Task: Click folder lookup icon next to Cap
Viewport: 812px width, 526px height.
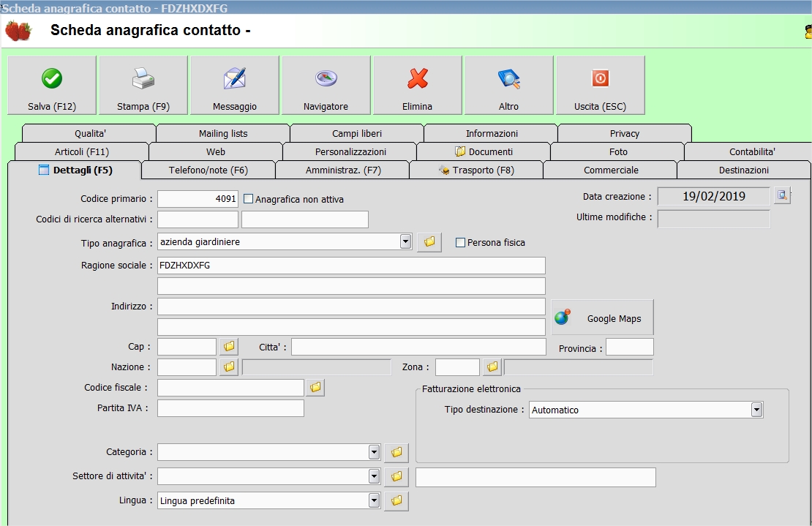Action: click(229, 346)
